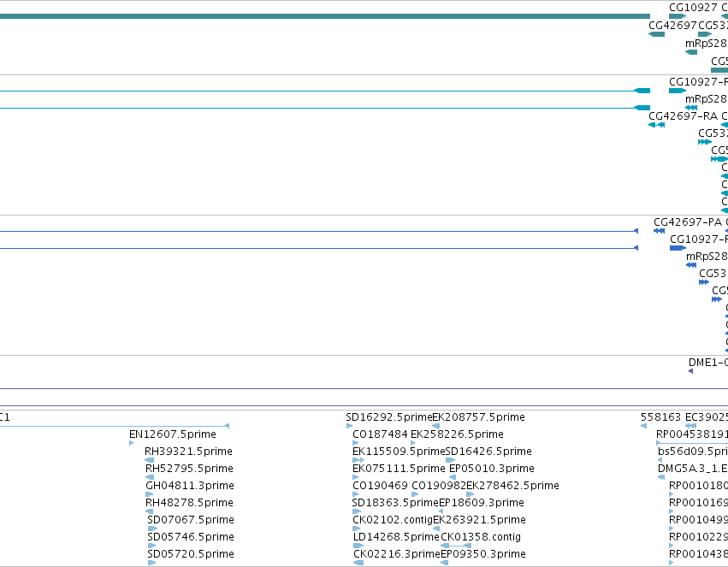Select RH52795.5prime feature label

point(189,469)
